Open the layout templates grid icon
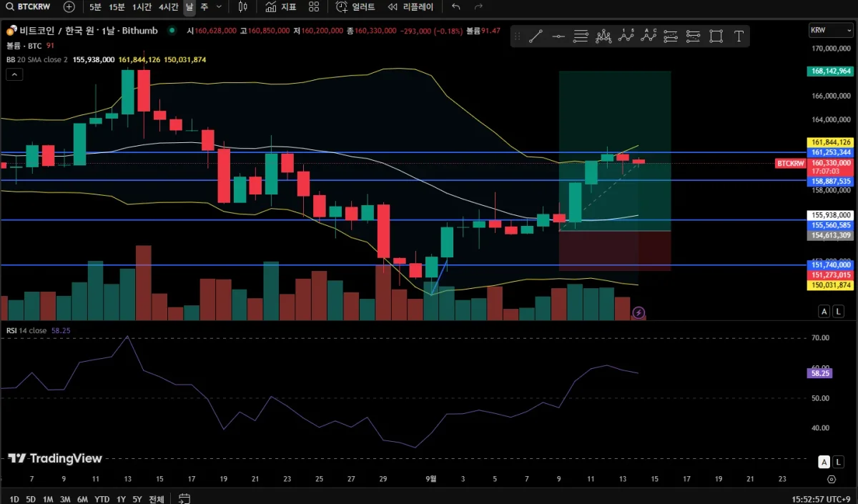The width and height of the screenshot is (858, 504). click(x=314, y=7)
